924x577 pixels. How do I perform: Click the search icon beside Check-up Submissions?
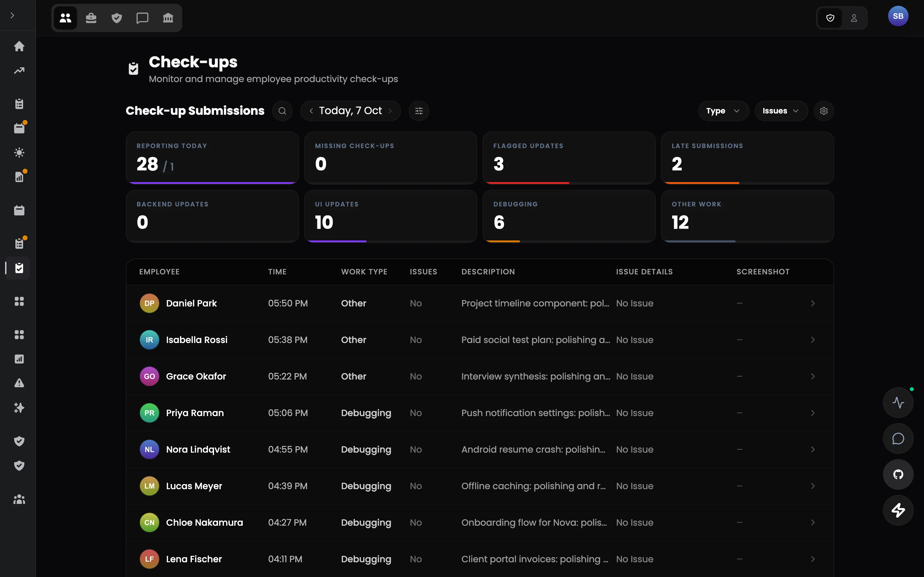tap(282, 111)
